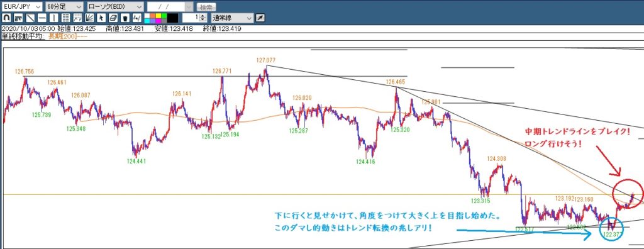
Task: Pick the black color swatch
Action: [172, 18]
